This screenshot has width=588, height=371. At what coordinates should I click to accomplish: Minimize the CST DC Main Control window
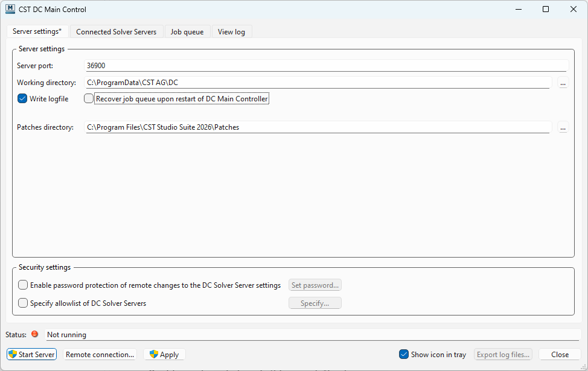coord(518,9)
